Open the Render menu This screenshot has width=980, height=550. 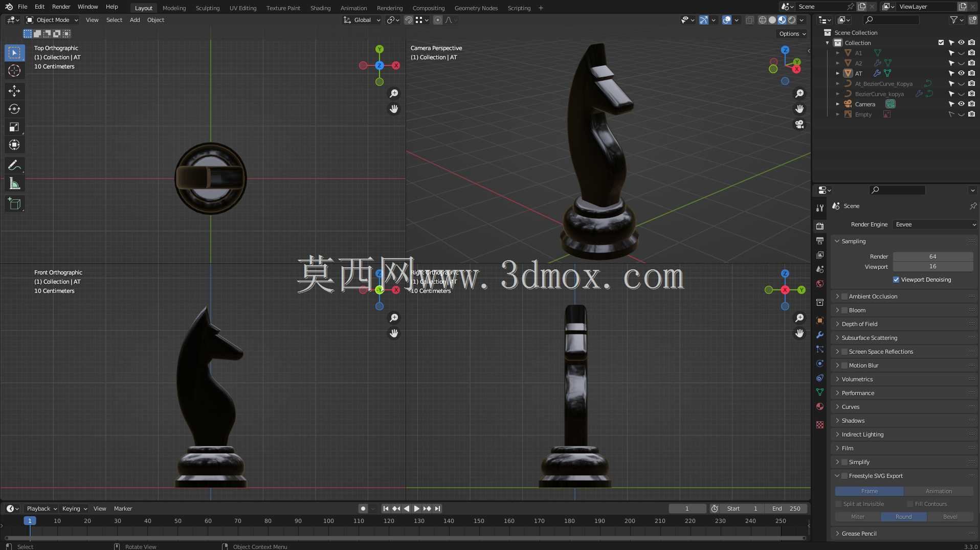(61, 7)
